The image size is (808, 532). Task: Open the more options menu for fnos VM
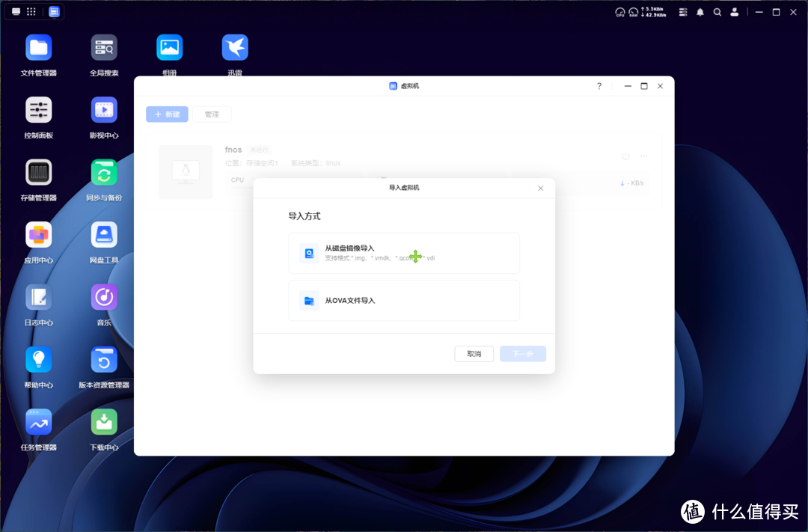tap(644, 156)
